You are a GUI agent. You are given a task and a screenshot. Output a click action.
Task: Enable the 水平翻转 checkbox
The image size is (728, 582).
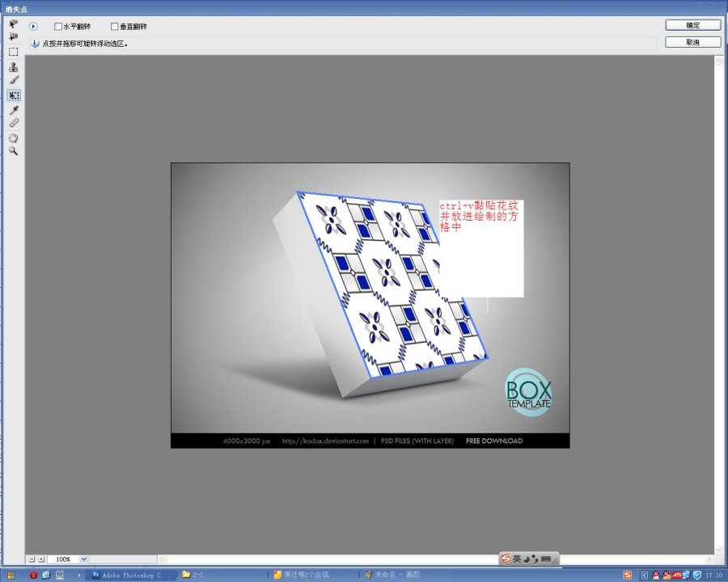[58, 27]
